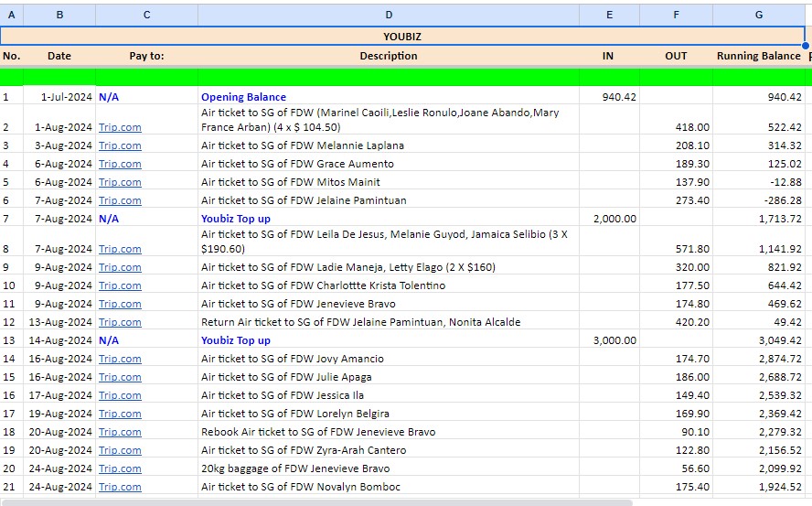Select the Jessica Ila description cell

click(x=389, y=395)
